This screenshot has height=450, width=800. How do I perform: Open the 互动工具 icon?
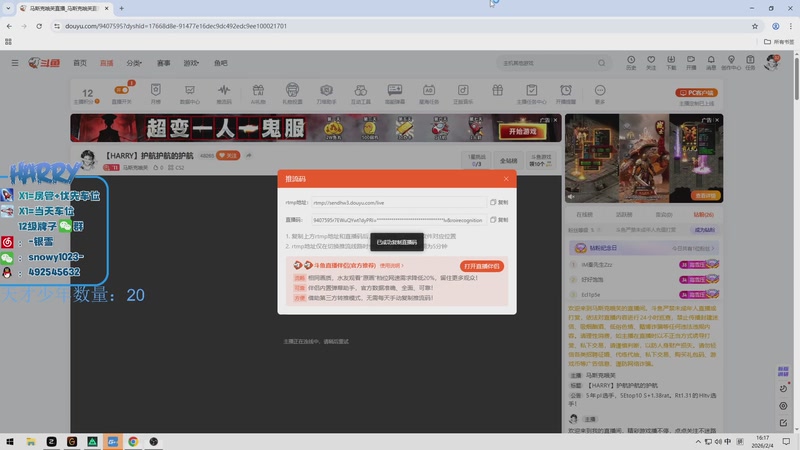pyautogui.click(x=361, y=90)
